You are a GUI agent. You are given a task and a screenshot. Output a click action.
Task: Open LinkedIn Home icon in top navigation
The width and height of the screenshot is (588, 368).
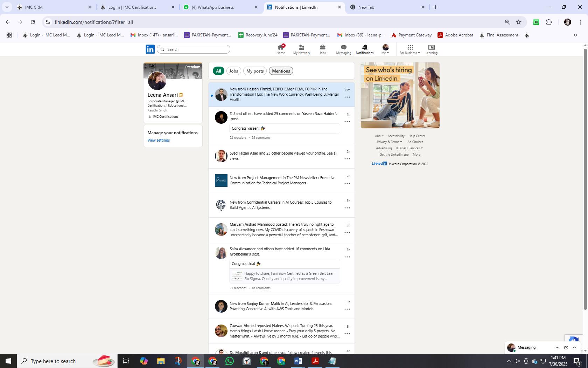point(281,49)
